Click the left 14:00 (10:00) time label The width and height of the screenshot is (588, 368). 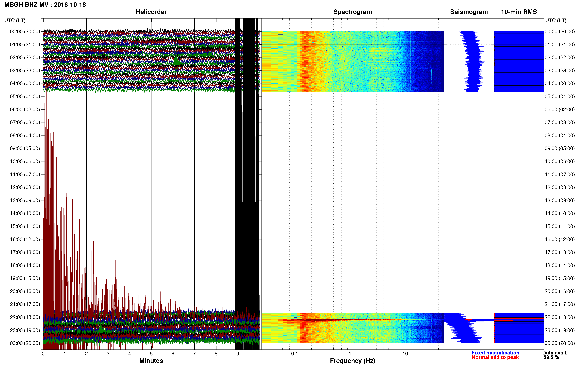[x=25, y=213]
